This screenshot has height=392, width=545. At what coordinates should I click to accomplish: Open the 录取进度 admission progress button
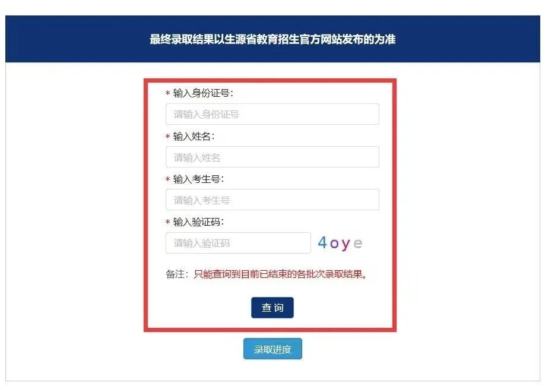(272, 349)
